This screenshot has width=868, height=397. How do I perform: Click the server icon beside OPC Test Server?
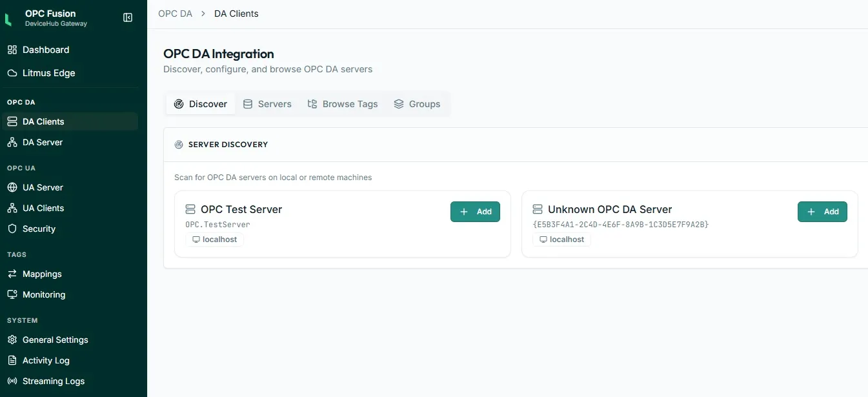(190, 209)
